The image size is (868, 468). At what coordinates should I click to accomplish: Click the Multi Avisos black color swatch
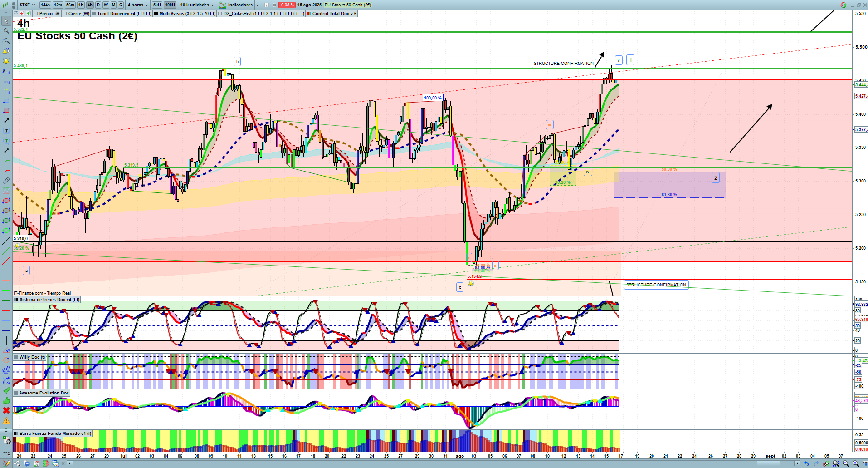coord(156,14)
